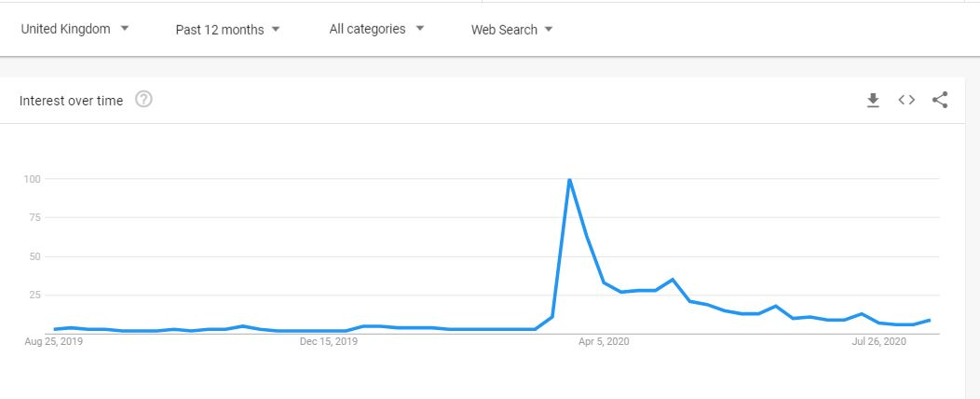Open the embed code icon
The width and height of the screenshot is (980, 399).
pos(906,100)
